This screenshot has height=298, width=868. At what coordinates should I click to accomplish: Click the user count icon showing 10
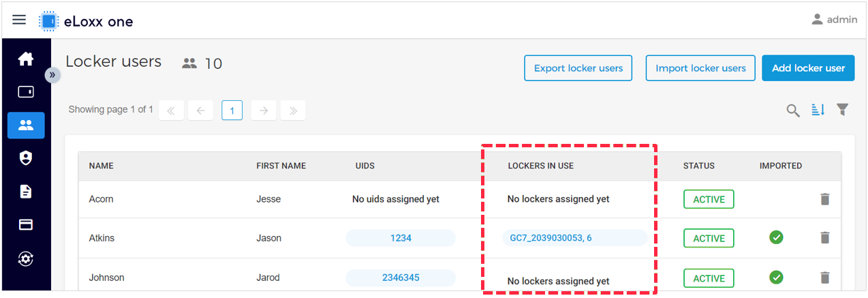click(189, 63)
